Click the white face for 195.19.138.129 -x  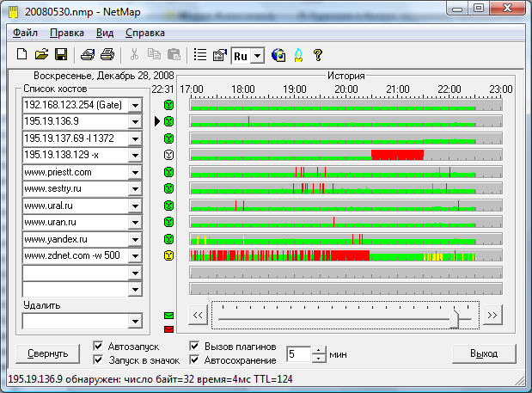168,155
